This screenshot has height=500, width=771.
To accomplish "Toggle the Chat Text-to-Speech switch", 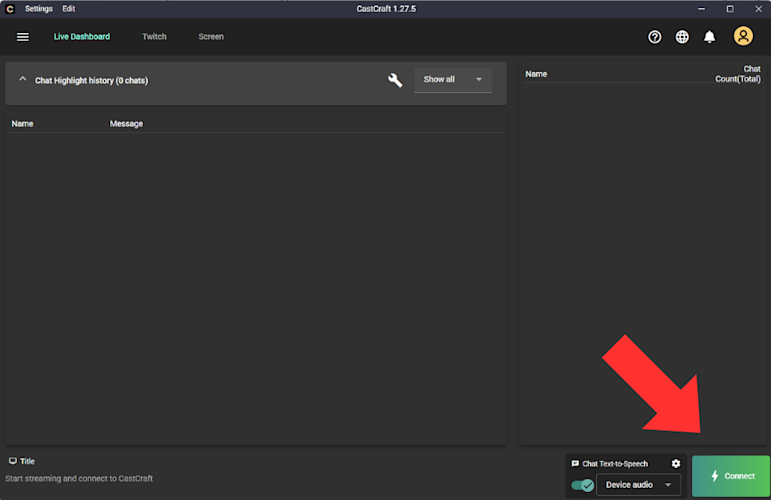I will 583,485.
